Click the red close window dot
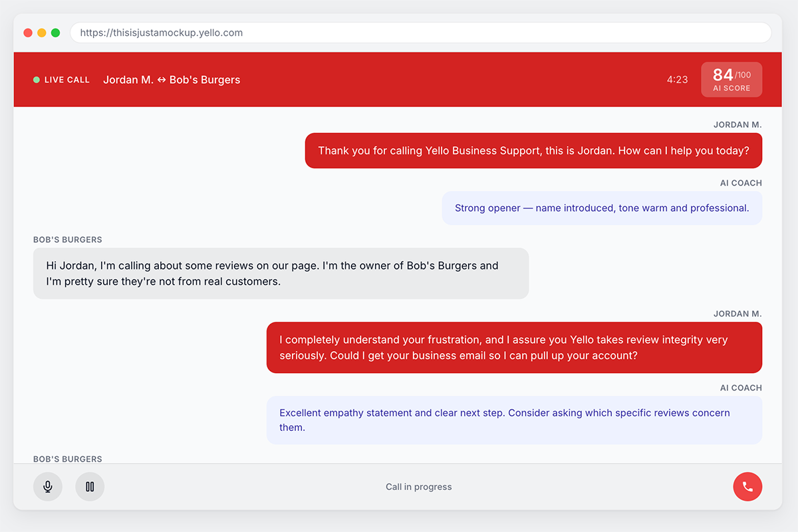Screen dimensions: 798x532 (x=28, y=33)
